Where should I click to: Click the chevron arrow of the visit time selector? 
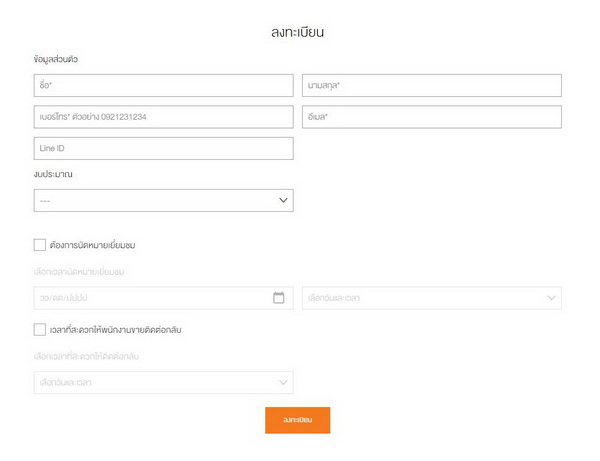click(551, 298)
